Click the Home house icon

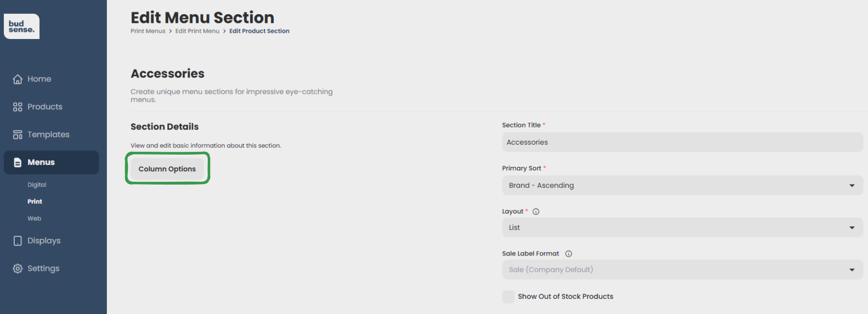(18, 79)
